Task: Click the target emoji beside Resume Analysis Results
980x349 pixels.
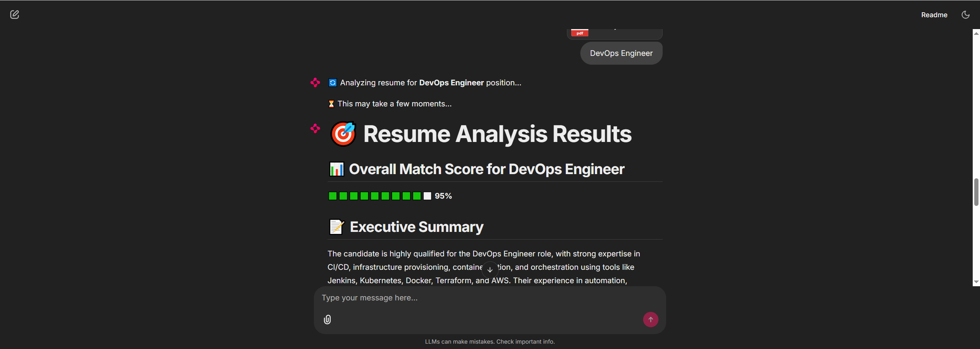Action: pyautogui.click(x=343, y=134)
